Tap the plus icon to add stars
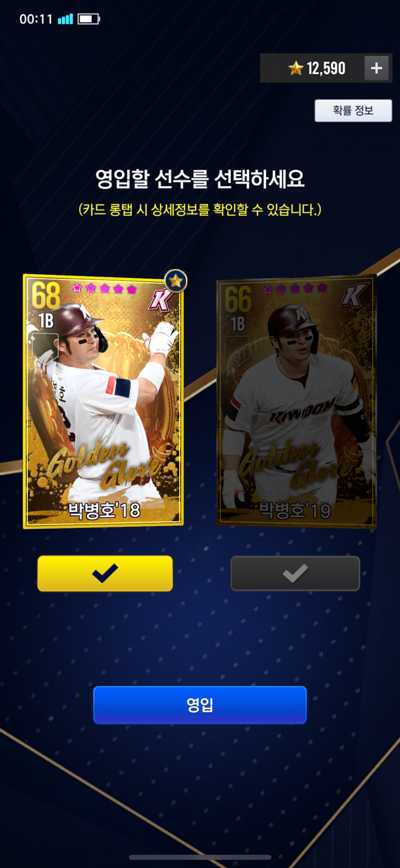Image resolution: width=400 pixels, height=868 pixels. (376, 68)
